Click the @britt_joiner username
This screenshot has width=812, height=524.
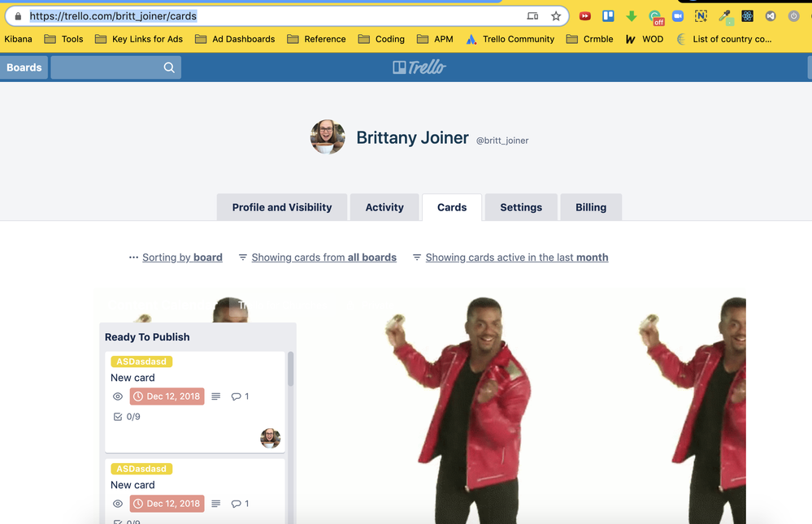pos(502,141)
